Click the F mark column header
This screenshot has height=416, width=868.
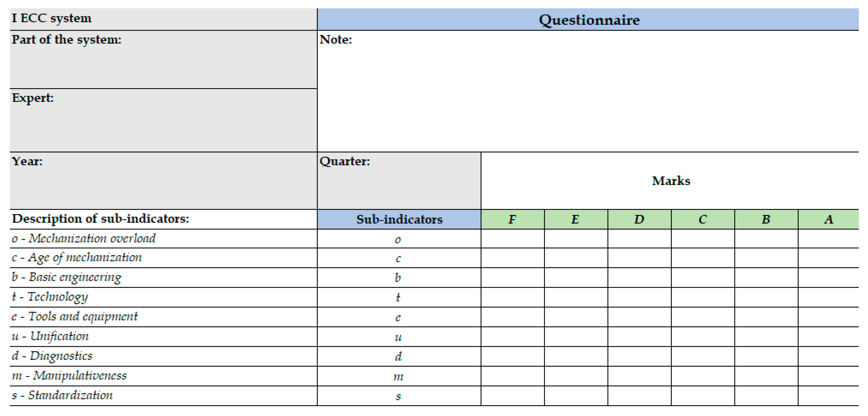pyautogui.click(x=512, y=220)
